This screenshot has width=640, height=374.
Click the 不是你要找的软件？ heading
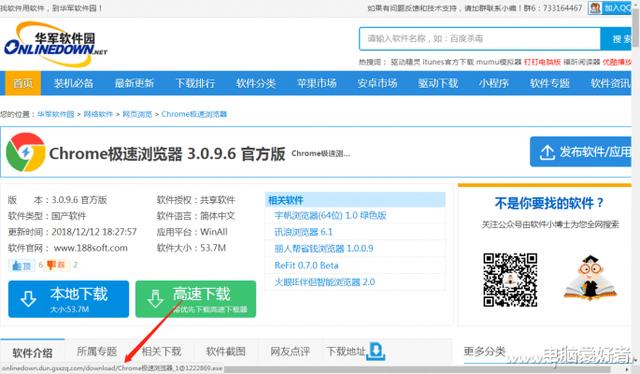click(x=549, y=203)
